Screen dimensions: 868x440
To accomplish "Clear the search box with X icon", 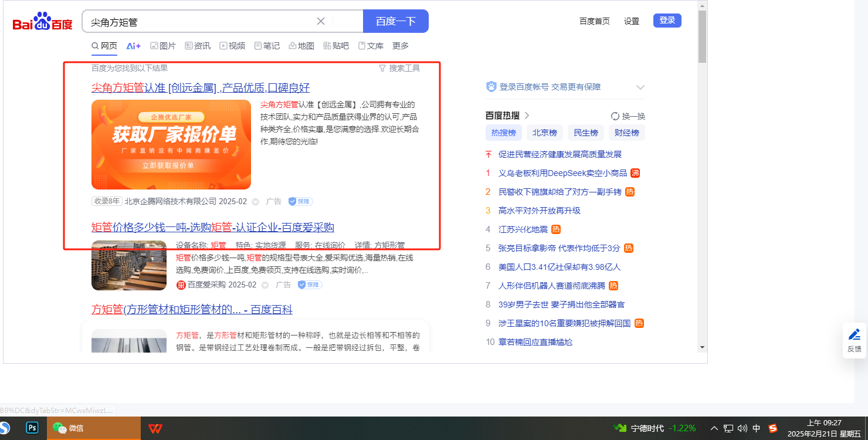I will click(321, 21).
